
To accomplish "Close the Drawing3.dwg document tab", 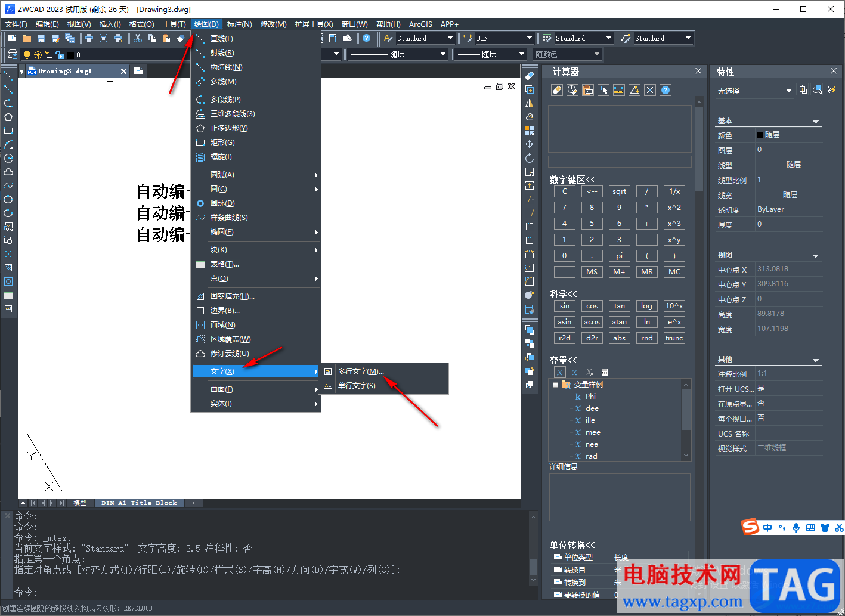I will [123, 71].
